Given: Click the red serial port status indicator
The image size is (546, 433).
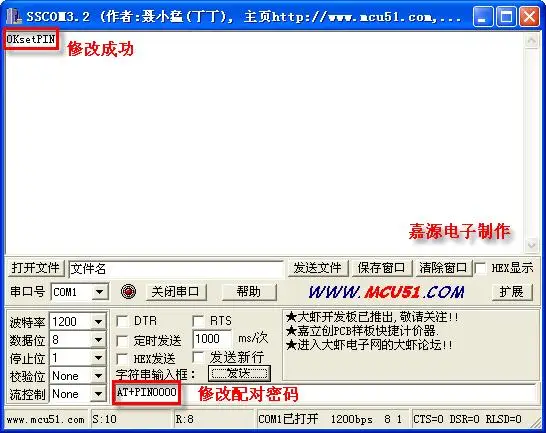Looking at the screenshot, I should 128,291.
